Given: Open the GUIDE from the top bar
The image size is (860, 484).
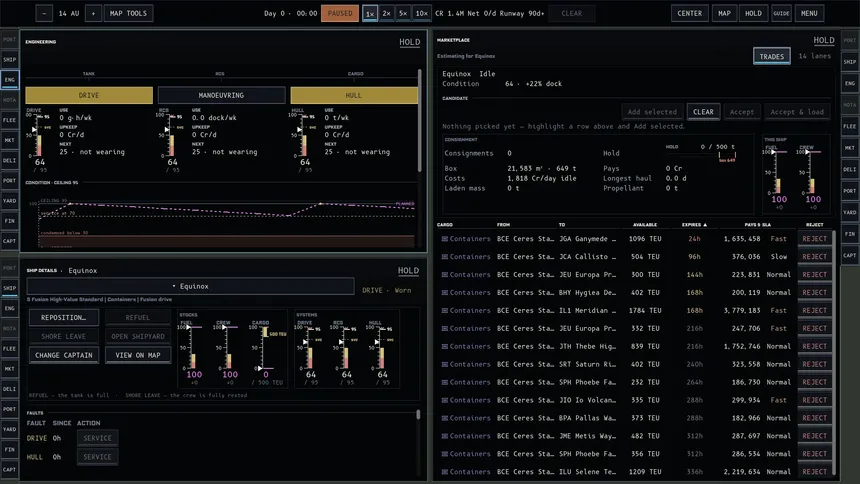Looking at the screenshot, I should click(x=781, y=13).
